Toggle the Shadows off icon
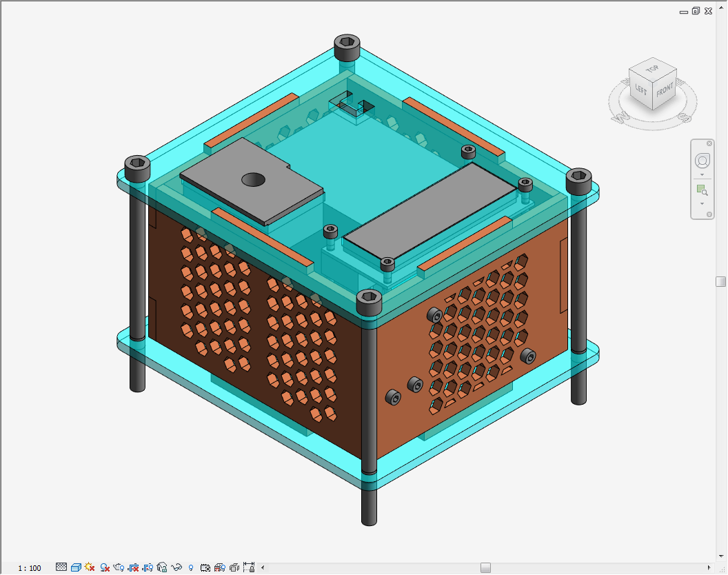728x575 pixels. (105, 567)
